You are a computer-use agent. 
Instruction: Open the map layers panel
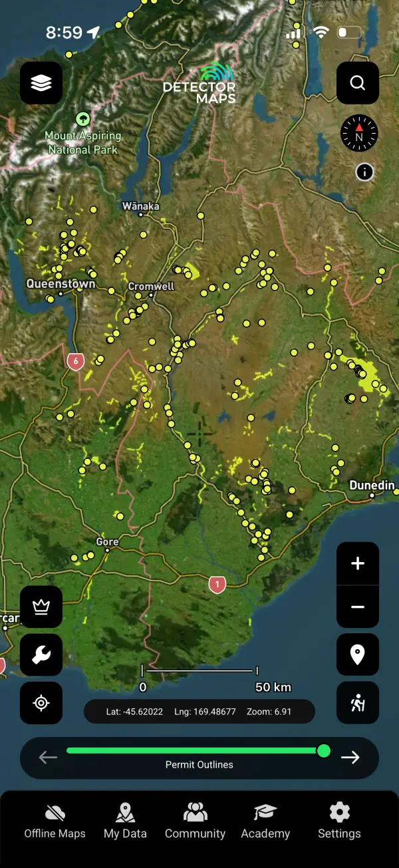coord(41,83)
